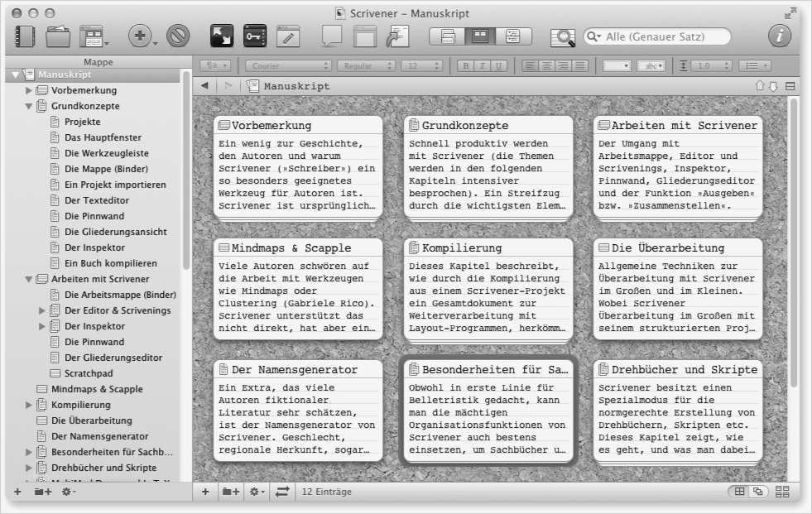
Task: Open binder footer gear action menu
Action: pyautogui.click(x=69, y=492)
